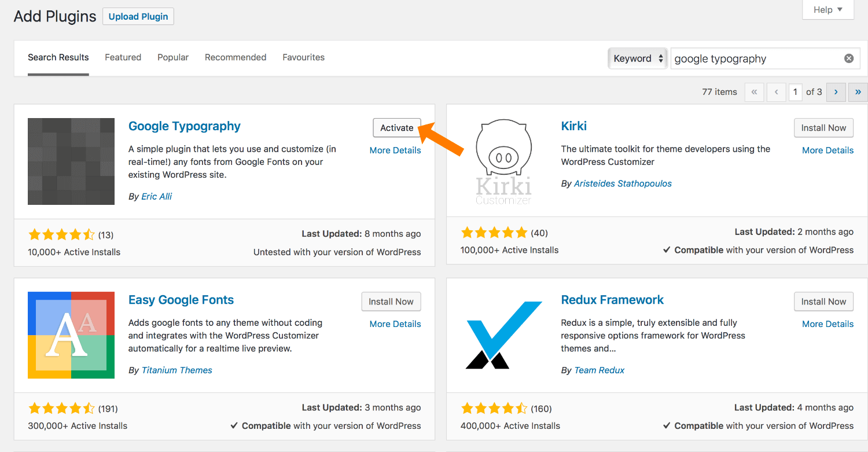The width and height of the screenshot is (868, 452).
Task: Click 'Last Updated: 3 months ago' text
Action: click(361, 407)
